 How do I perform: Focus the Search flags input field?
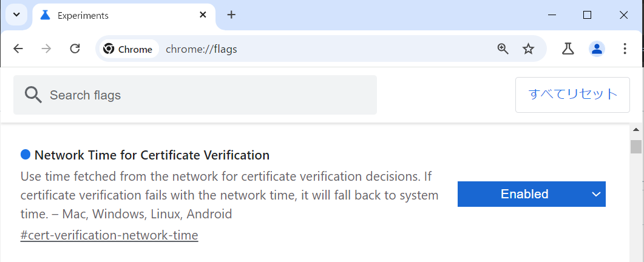(x=195, y=95)
